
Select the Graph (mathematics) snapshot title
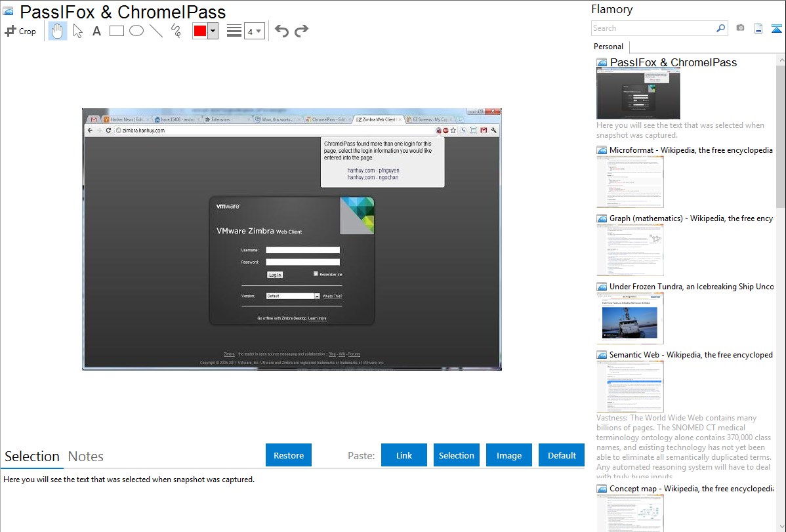pyautogui.click(x=692, y=218)
